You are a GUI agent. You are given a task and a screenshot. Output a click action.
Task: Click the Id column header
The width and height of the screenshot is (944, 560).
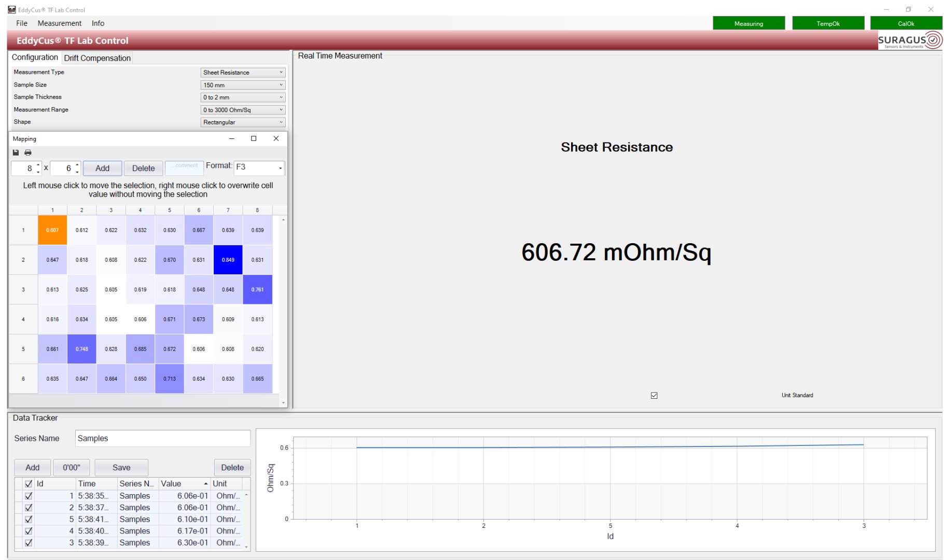(54, 484)
